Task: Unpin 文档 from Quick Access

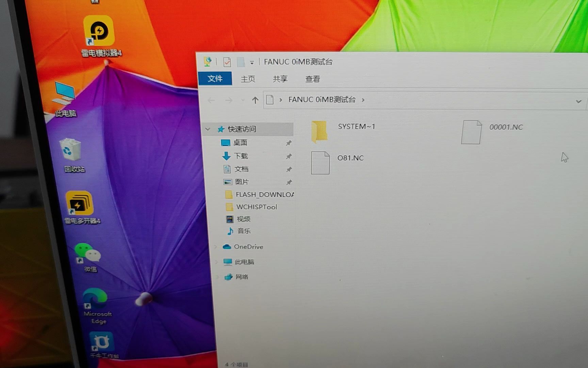Action: pos(290,169)
